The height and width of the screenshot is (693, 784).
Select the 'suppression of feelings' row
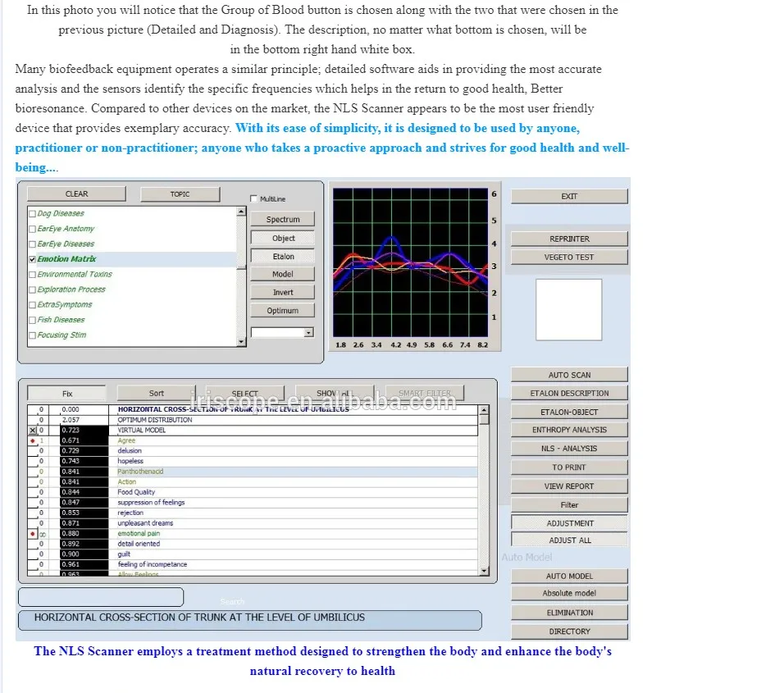point(253,503)
